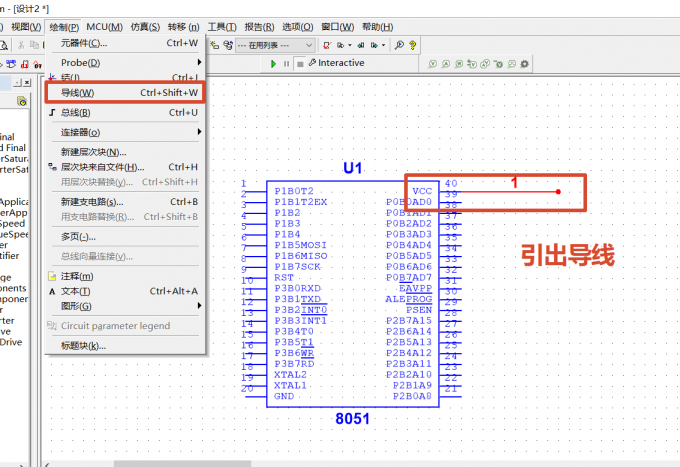Click the find magnifier icon in toolbar

[x=399, y=45]
